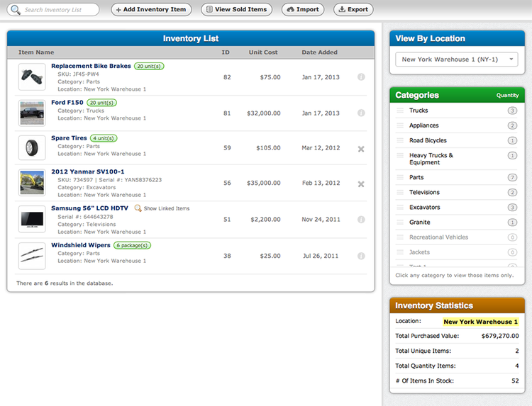Screen dimensions: 532x406
Task: Click Spare Tires thumbnail image
Action: (x=32, y=148)
